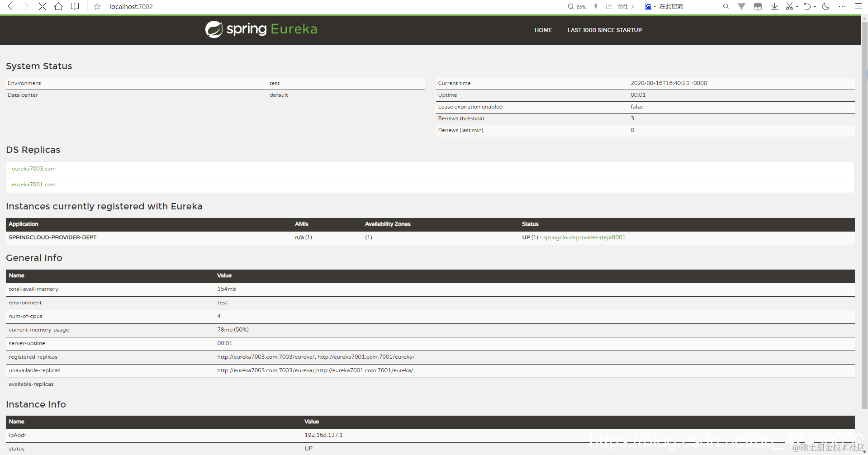This screenshot has width=868, height=455.
Task: Click the registered-replicas URL value
Action: pos(316,357)
